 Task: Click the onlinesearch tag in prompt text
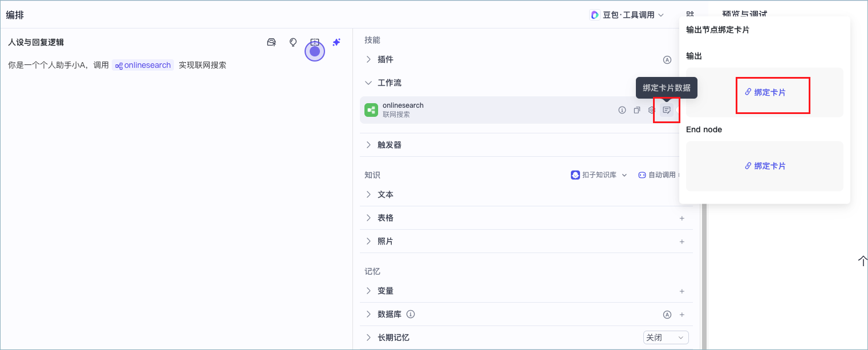click(143, 65)
